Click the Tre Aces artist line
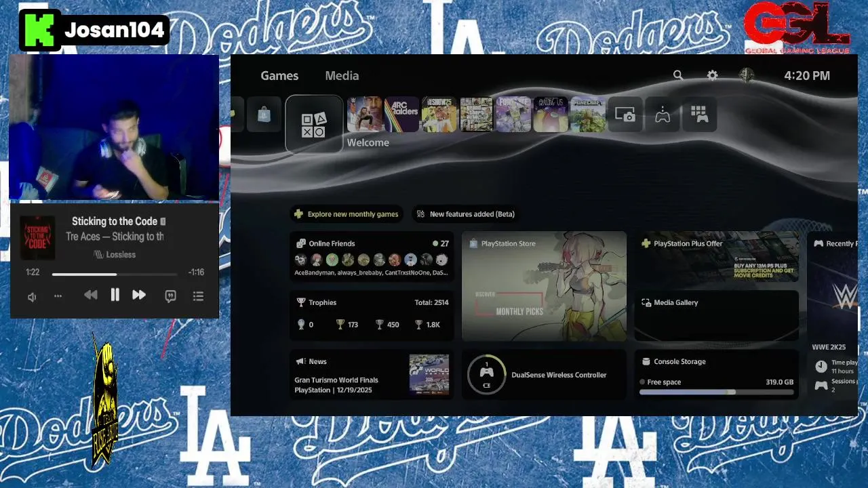The image size is (868, 488). (x=115, y=237)
